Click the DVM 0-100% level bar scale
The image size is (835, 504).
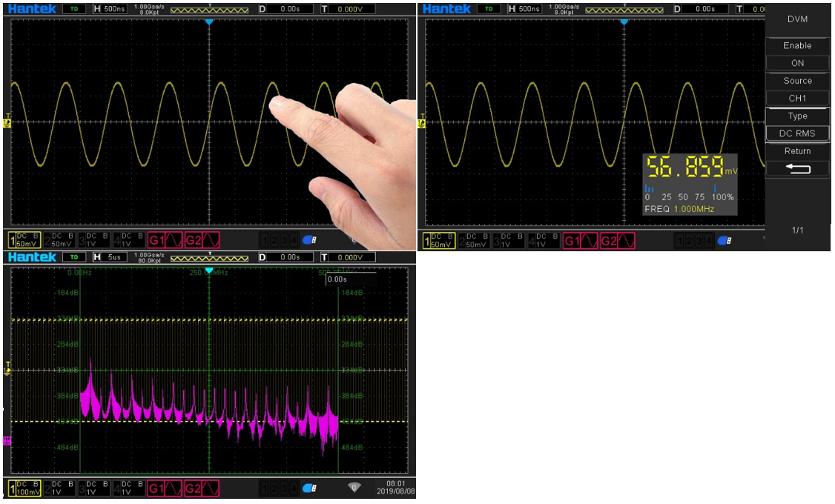point(689,197)
